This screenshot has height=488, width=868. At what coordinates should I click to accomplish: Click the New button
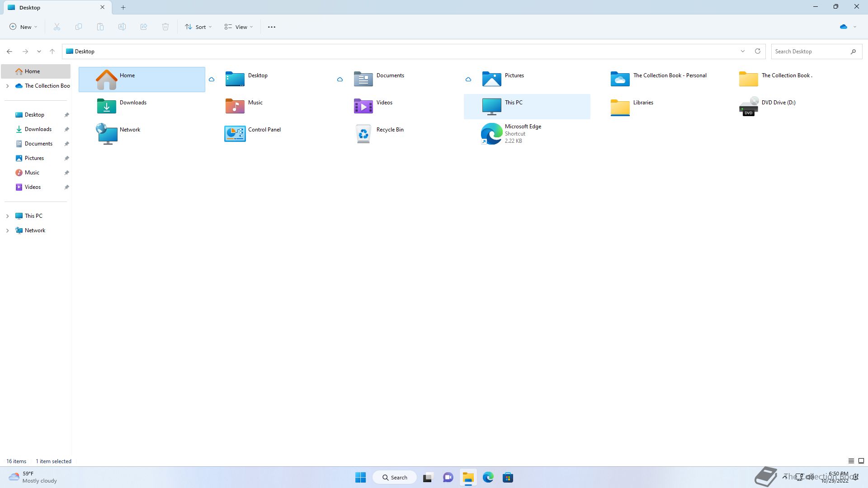[23, 27]
